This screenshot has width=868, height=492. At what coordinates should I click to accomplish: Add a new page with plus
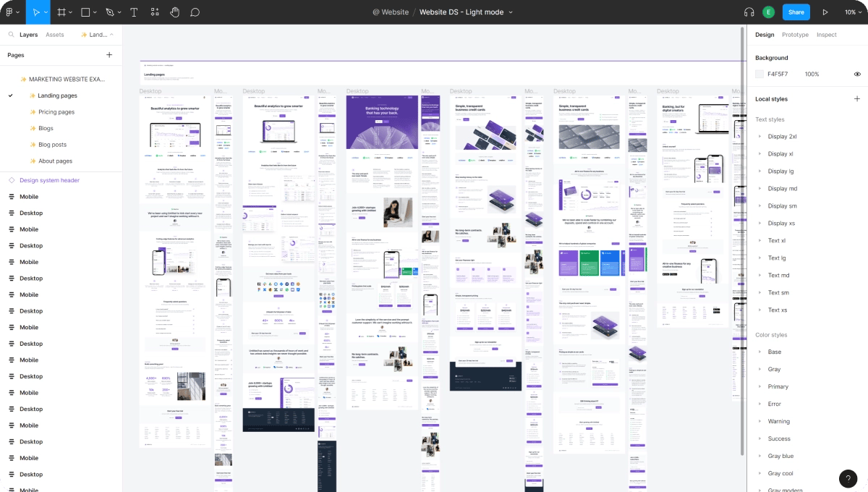109,55
